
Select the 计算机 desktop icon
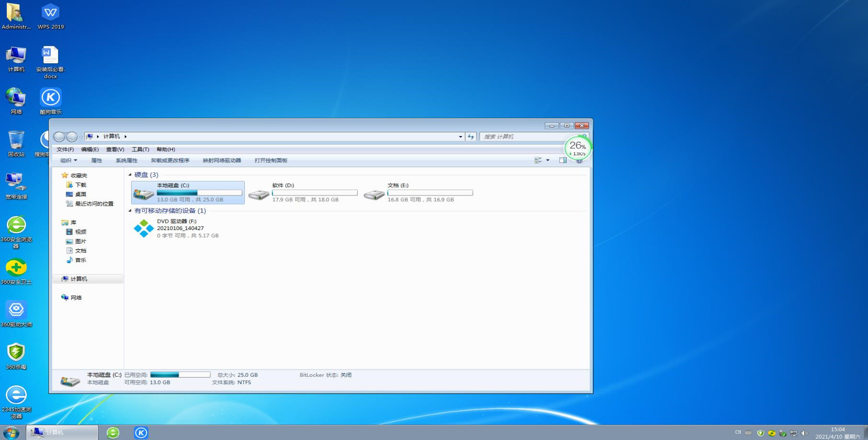(16, 59)
